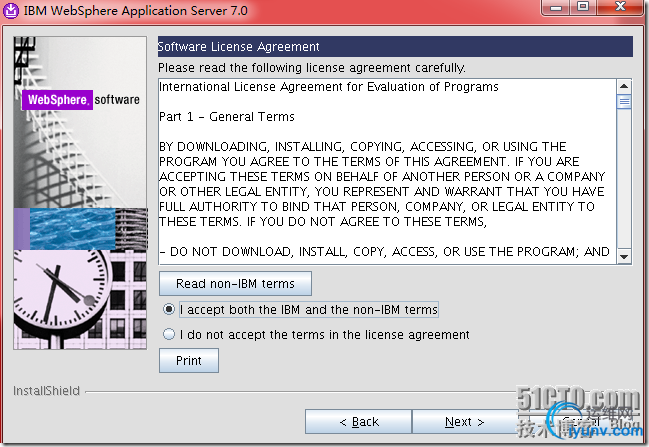Click inside the license agreement text area
Viewport: 649px width, 447px height.
[387, 171]
